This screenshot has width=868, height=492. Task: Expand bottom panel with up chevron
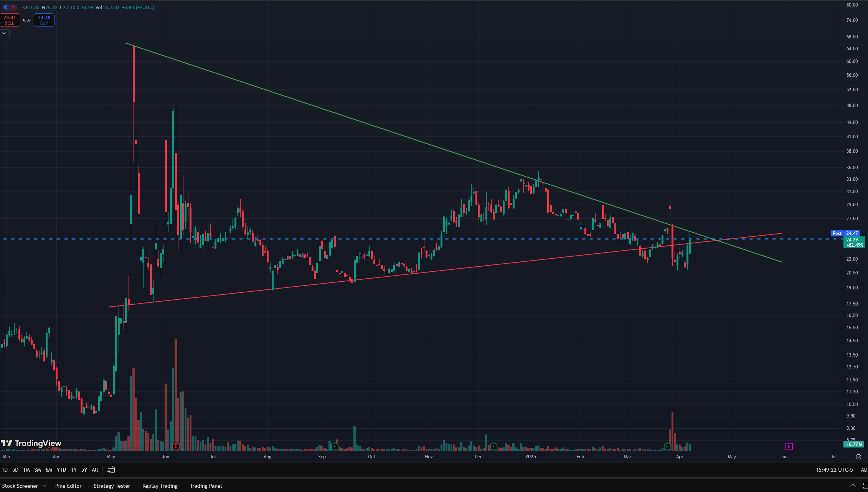tap(853, 485)
